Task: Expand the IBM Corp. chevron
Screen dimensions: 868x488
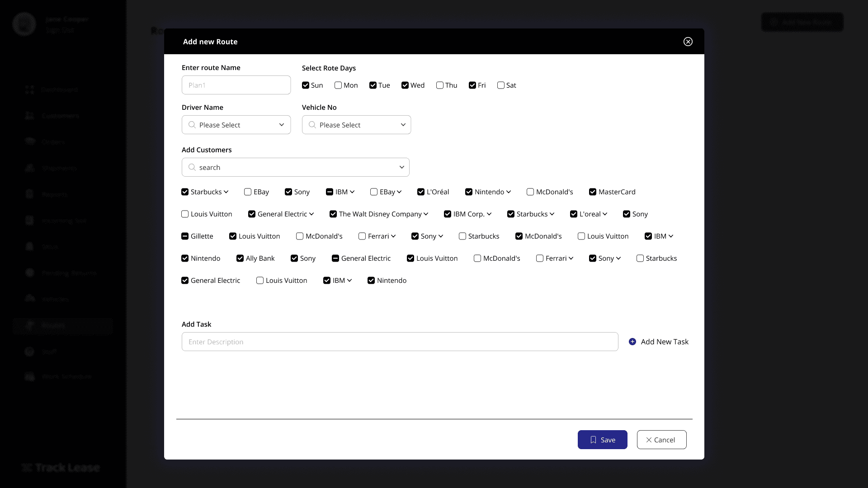Action: [489, 214]
